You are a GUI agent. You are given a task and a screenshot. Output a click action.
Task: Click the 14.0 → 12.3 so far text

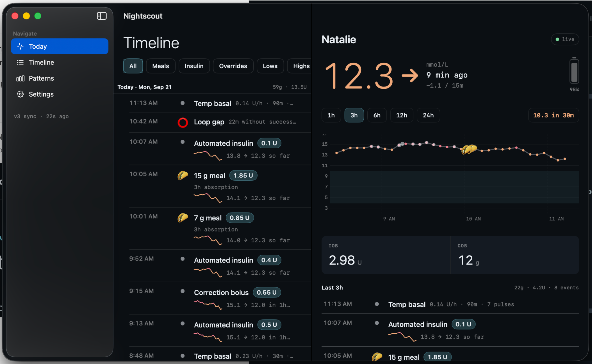click(x=258, y=240)
